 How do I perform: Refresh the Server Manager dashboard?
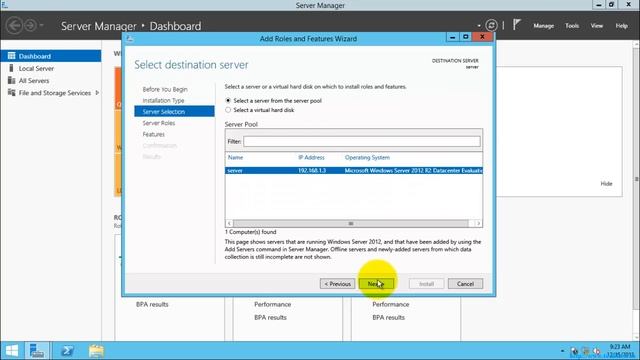coord(491,26)
